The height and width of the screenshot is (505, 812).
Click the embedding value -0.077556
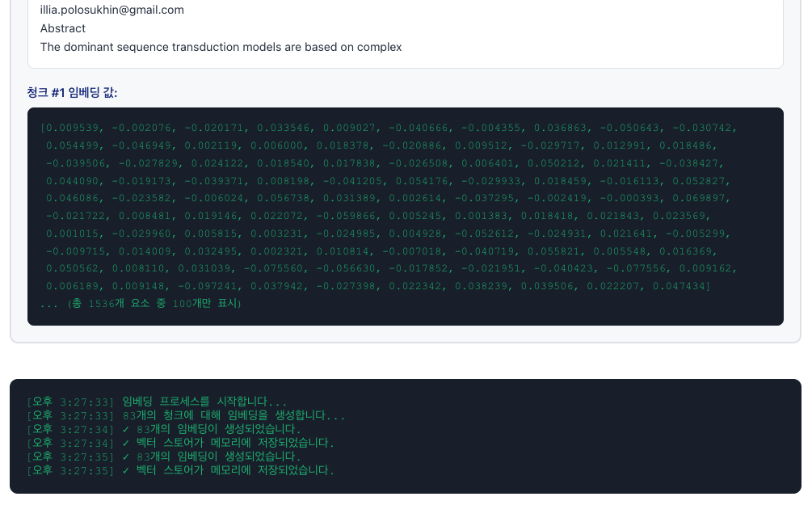tap(638, 268)
